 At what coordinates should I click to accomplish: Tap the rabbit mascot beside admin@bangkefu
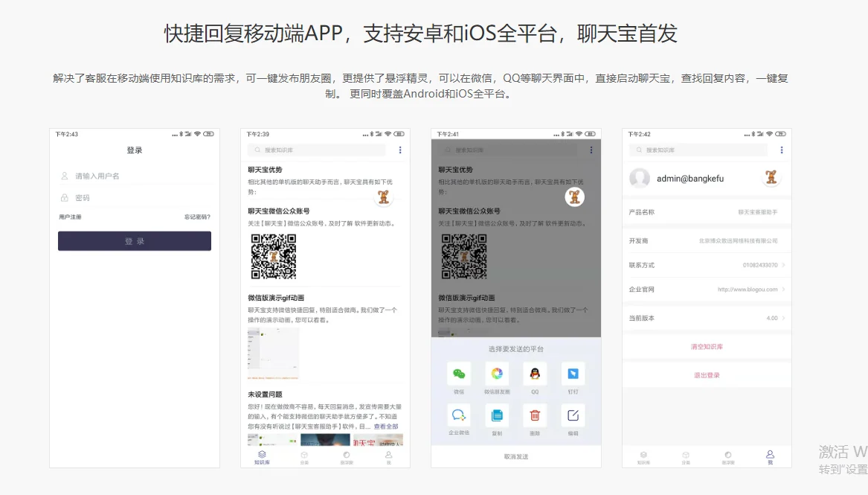pyautogui.click(x=771, y=177)
